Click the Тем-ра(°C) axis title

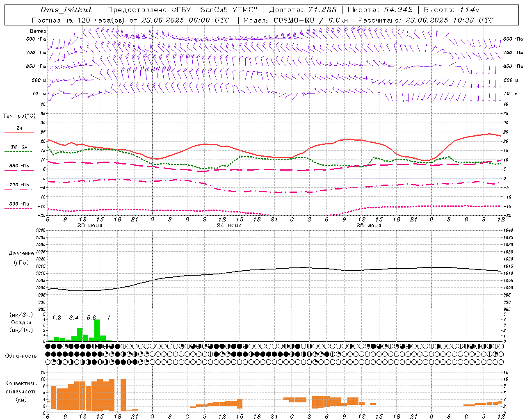(x=19, y=116)
